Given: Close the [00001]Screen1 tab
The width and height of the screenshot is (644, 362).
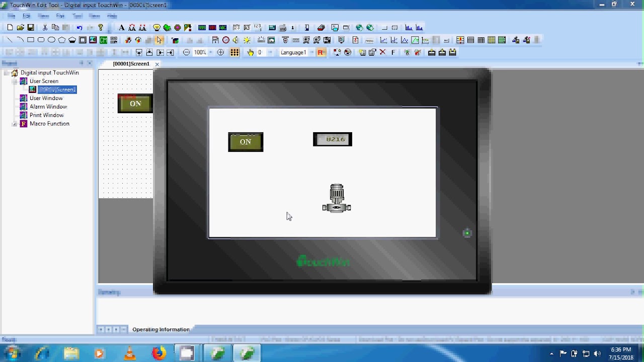Looking at the screenshot, I should [157, 64].
